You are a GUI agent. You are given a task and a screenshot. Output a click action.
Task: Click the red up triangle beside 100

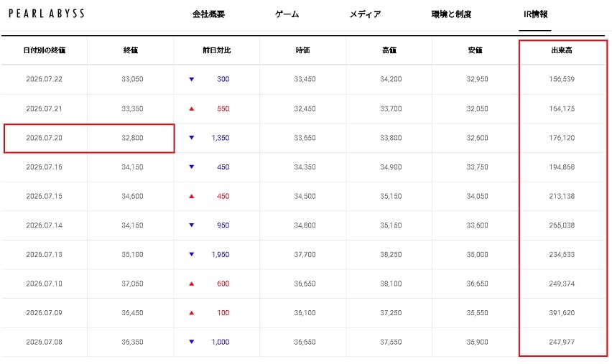tap(192, 313)
